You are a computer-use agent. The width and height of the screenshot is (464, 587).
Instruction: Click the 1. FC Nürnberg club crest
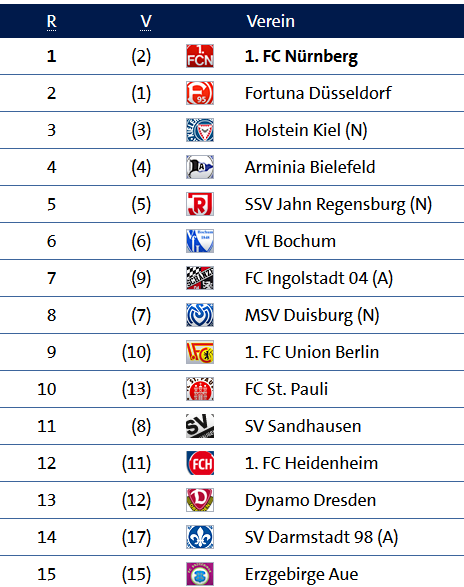[x=200, y=56]
